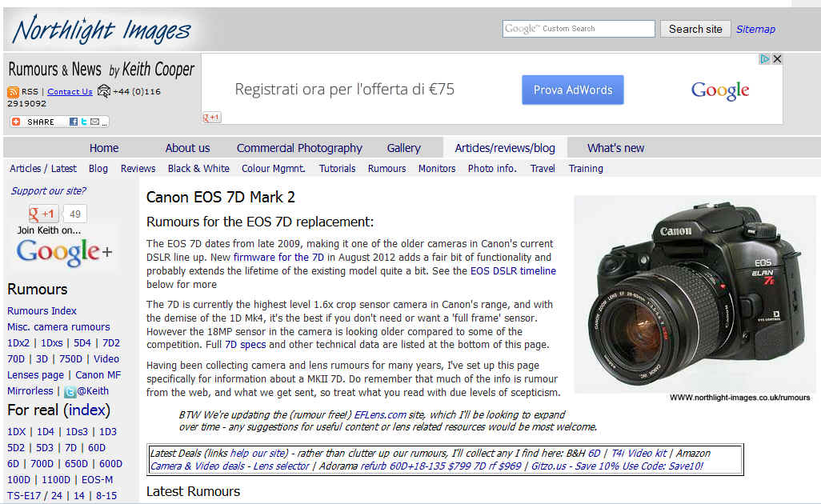Click the Google+ logo in sidebar
This screenshot has width=821, height=504.
point(64,252)
